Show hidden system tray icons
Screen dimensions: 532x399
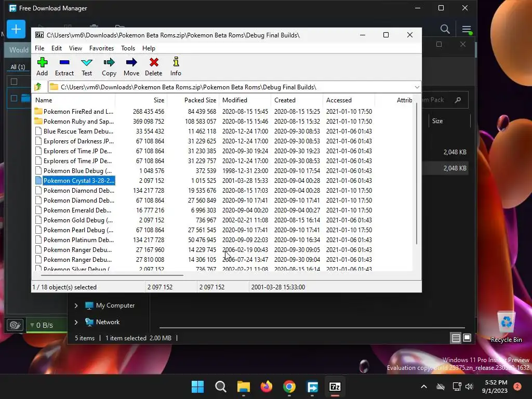pos(424,387)
